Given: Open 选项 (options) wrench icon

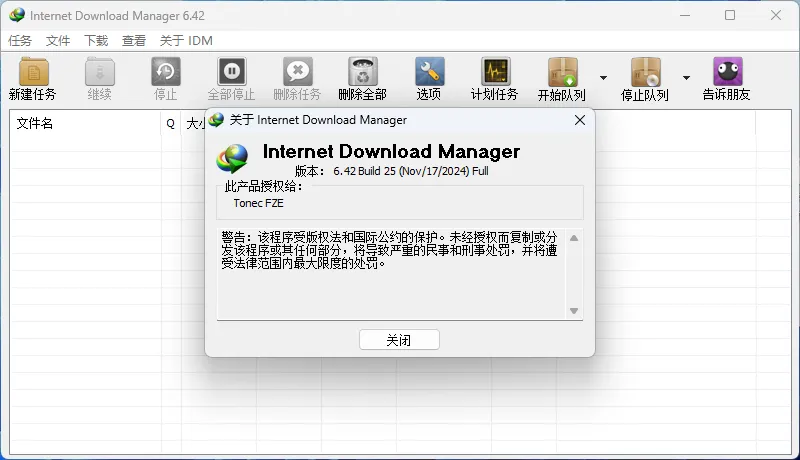Looking at the screenshot, I should [429, 72].
